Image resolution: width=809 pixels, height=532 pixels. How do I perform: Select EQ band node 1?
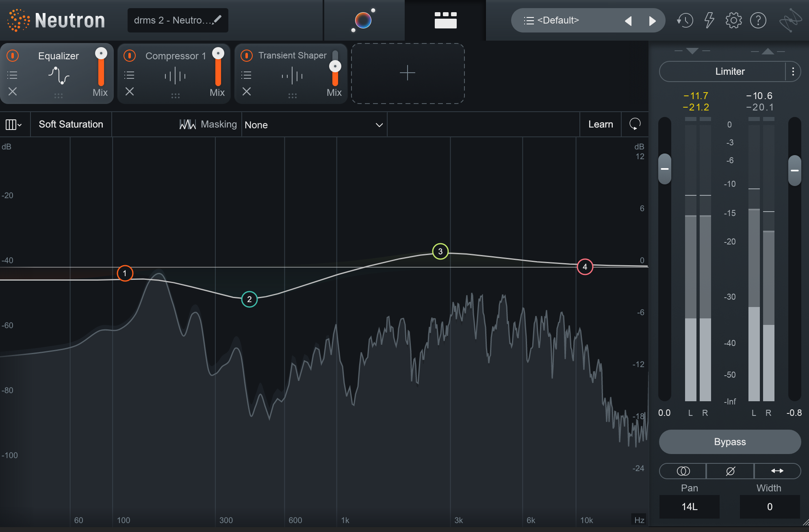[x=125, y=273]
